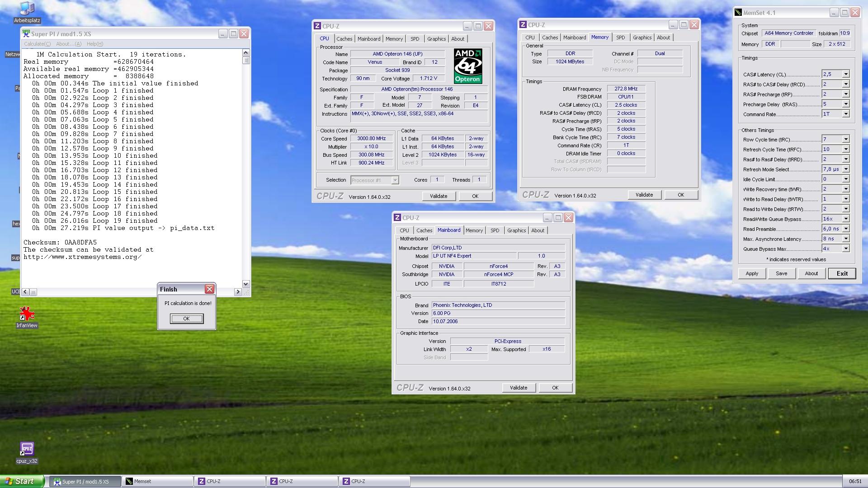Click the Name field AMD Opteron 146 (UP)
Screen dimensions: 868x488
pos(397,54)
